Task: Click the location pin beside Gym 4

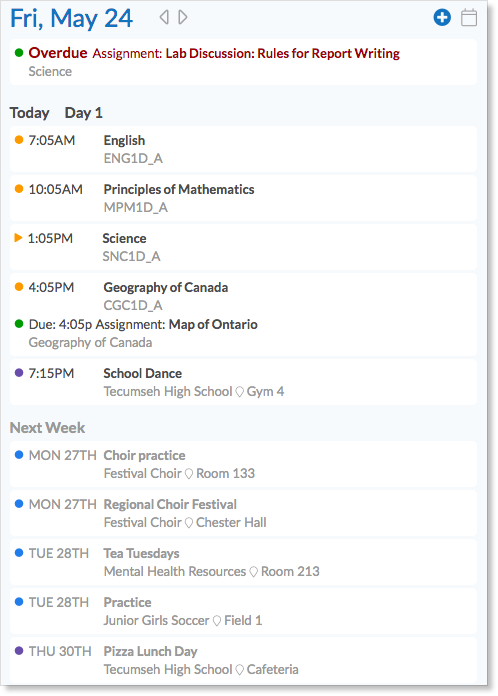Action: (x=240, y=392)
